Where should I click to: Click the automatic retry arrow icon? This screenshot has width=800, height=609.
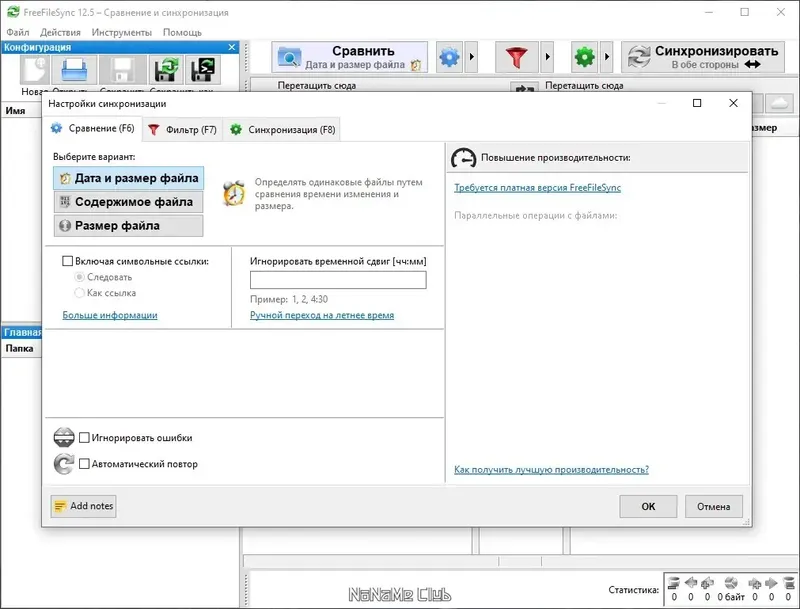point(64,464)
